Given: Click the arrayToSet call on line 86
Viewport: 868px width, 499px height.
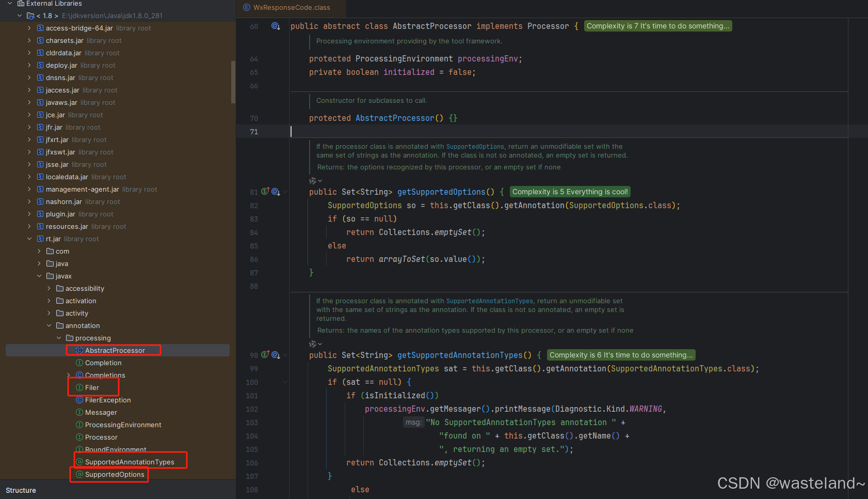Looking at the screenshot, I should tap(402, 259).
